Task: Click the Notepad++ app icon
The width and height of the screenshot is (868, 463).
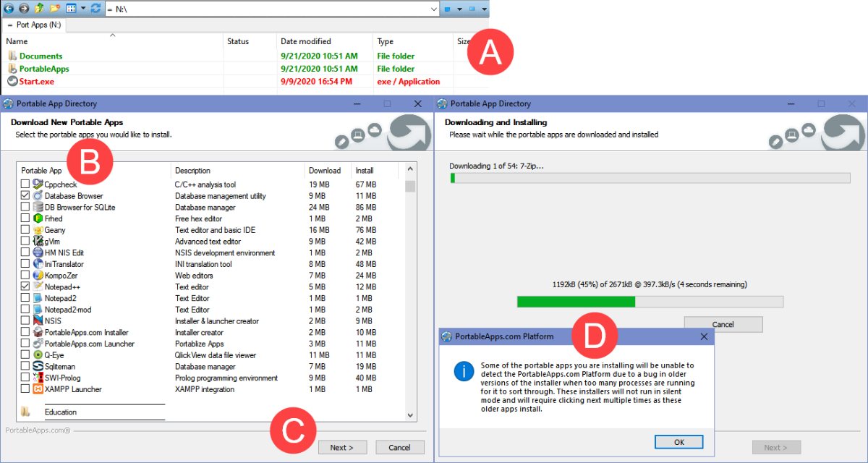Action: 38,286
